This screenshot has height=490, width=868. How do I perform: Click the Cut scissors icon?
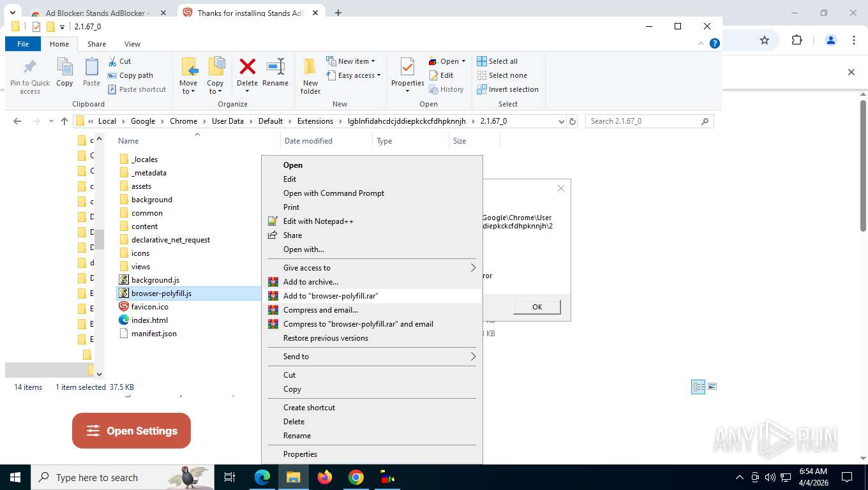[112, 61]
